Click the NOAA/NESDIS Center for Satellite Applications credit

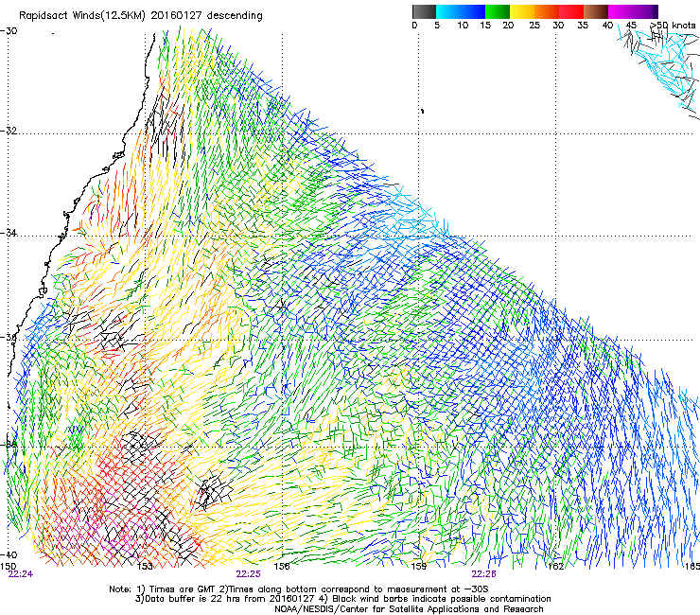pyautogui.click(x=409, y=609)
